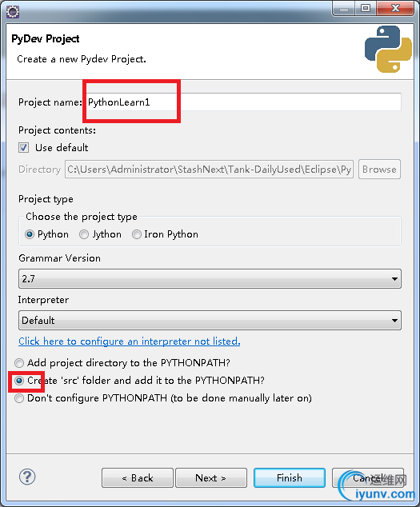Minimize the PyDev Project dialog
The width and height of the screenshot is (420, 507).
pyautogui.click(x=344, y=9)
